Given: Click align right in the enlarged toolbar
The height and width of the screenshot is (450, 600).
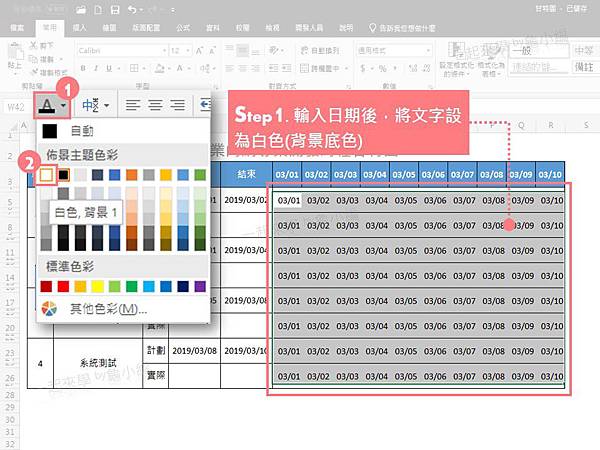Looking at the screenshot, I should (178, 104).
